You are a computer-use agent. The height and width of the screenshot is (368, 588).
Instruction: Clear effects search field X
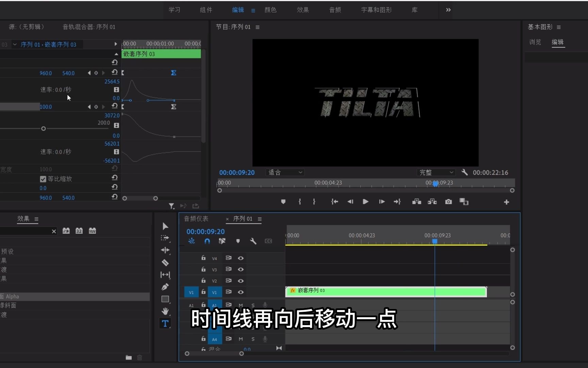(54, 231)
